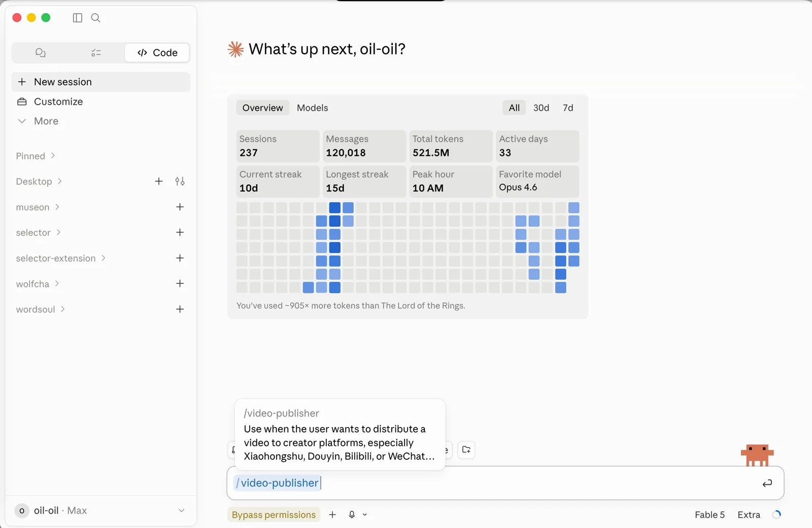This screenshot has height=528, width=812.
Task: Expand the selector project
Action: click(x=39, y=233)
